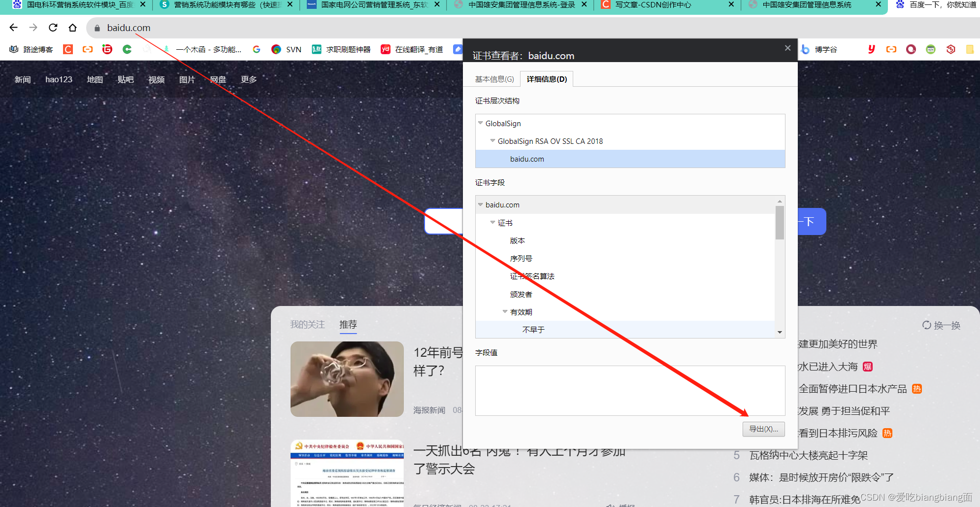Go back with the browser back arrow
The image size is (980, 507).
[14, 28]
